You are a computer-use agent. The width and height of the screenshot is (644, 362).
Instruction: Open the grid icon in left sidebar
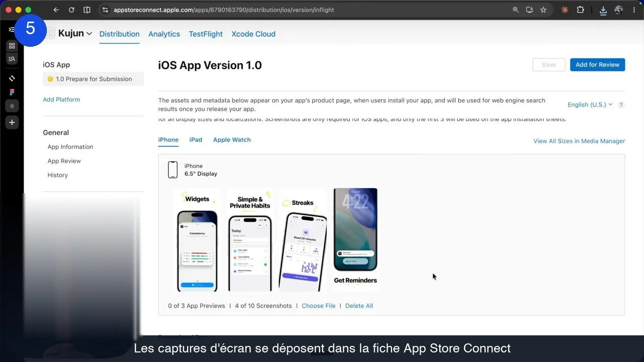[12, 46]
